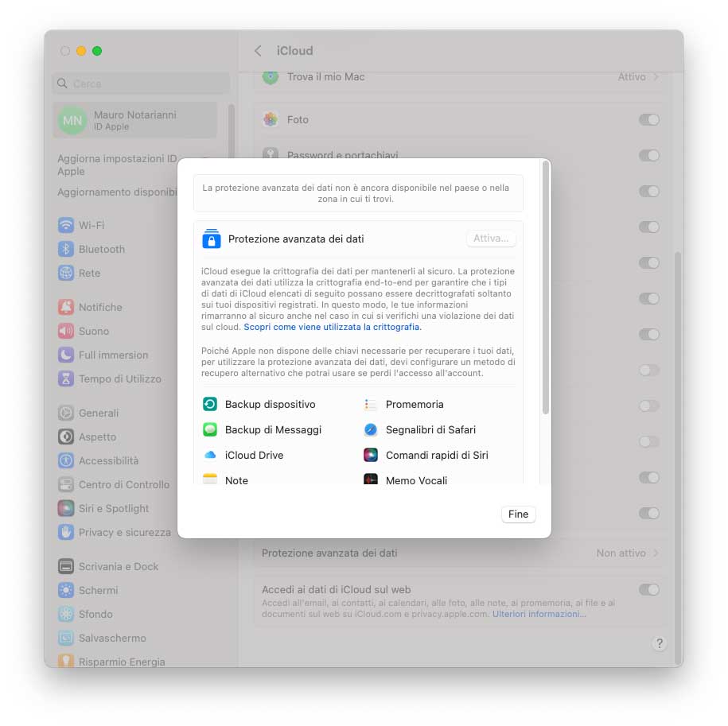Click the Bluetooth sidebar icon
728x726 pixels.
[66, 249]
